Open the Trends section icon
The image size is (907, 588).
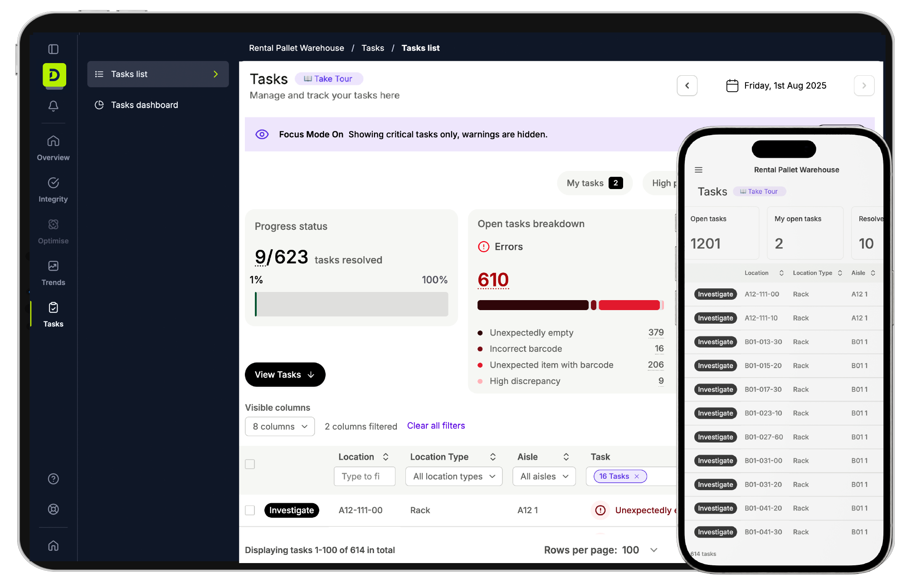[x=53, y=266]
